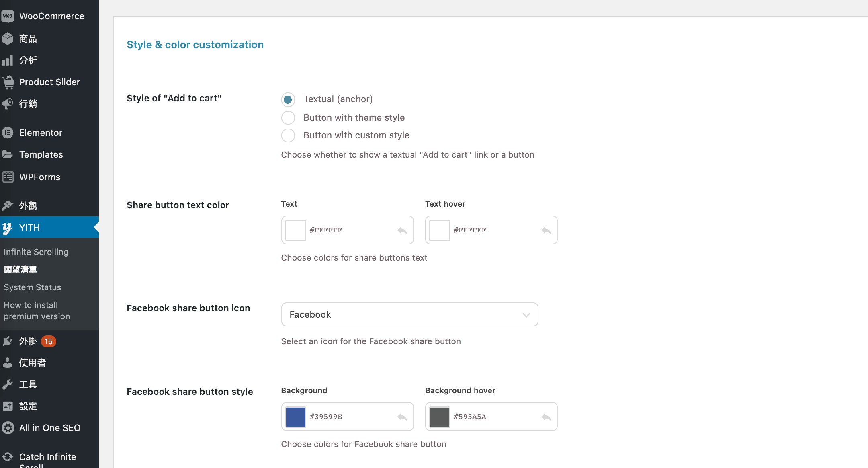Select Button with custom style radio

(288, 135)
